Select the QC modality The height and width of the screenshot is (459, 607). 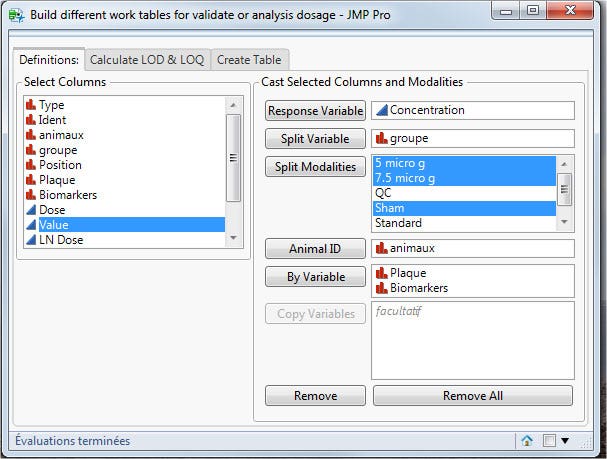click(x=465, y=193)
